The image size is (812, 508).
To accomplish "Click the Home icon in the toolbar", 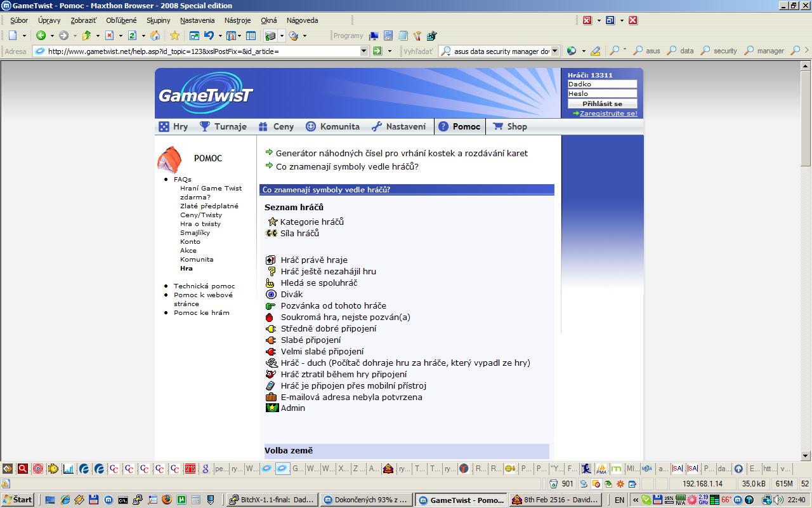I will pyautogui.click(x=155, y=36).
